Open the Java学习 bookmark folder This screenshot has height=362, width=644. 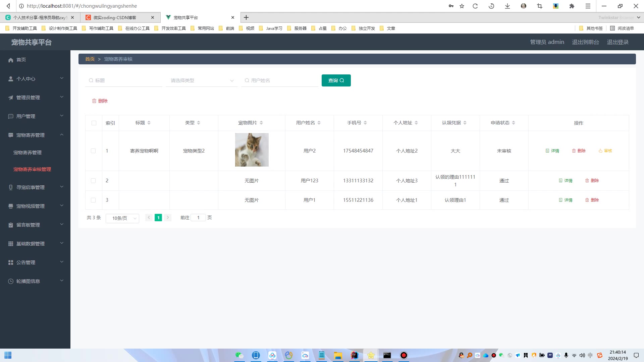(271, 28)
